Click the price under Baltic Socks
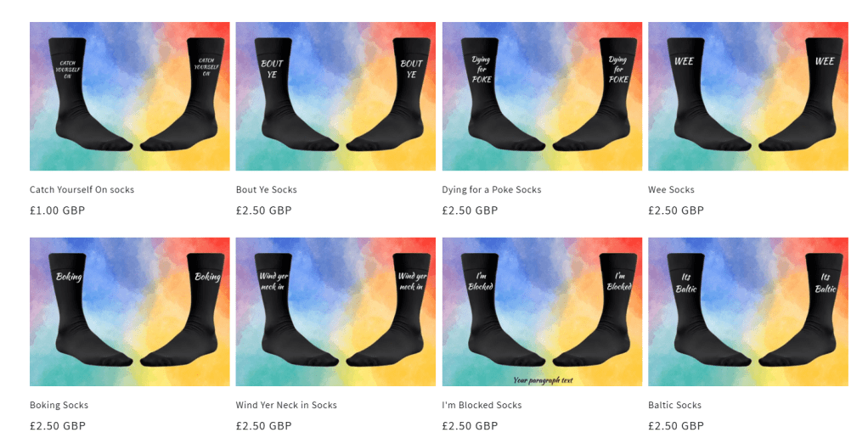 [676, 426]
